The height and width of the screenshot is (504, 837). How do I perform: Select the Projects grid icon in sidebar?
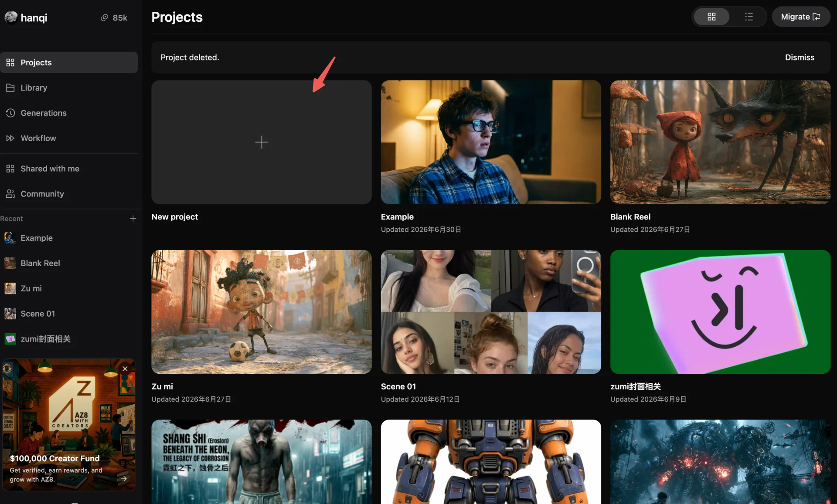10,63
